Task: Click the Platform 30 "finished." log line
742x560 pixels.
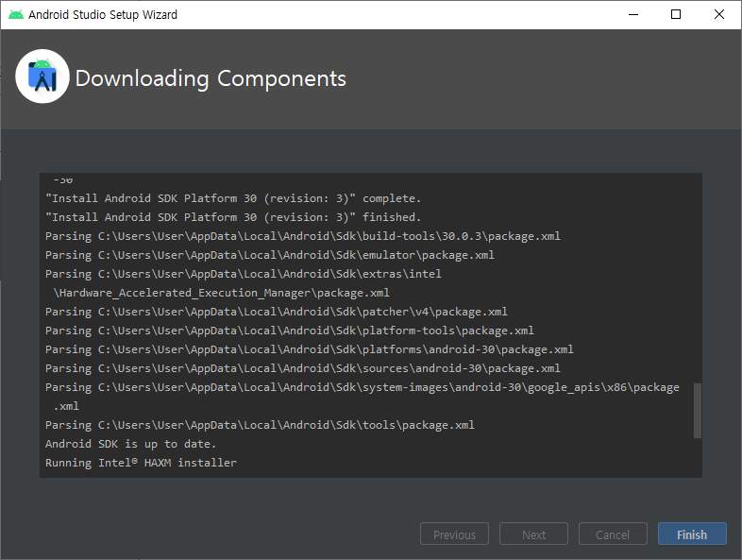Action: 233,217
